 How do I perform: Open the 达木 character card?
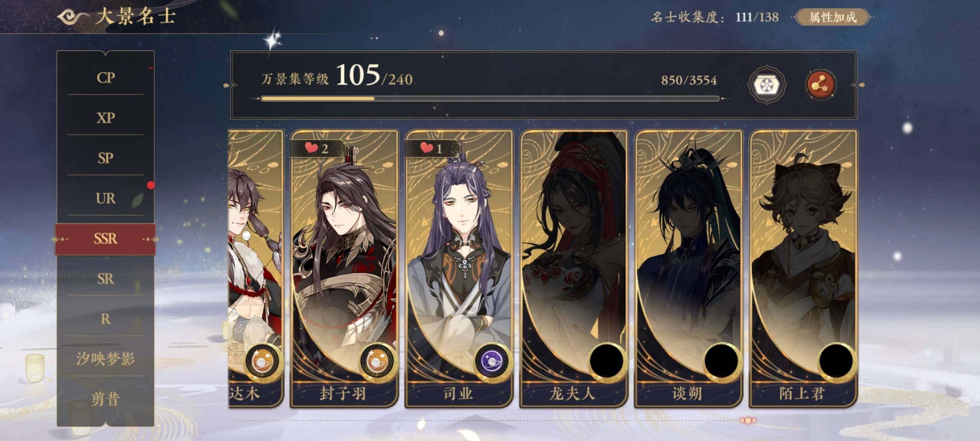point(255,268)
